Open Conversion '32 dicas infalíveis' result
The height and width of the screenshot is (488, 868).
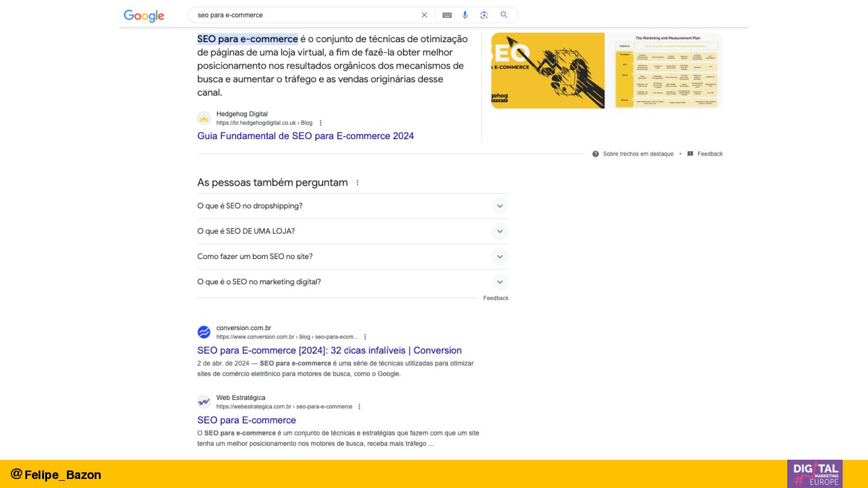[x=329, y=351]
